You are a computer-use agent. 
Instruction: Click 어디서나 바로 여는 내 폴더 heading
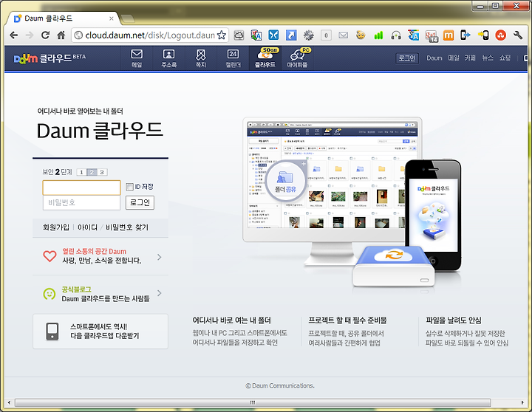[x=232, y=320]
